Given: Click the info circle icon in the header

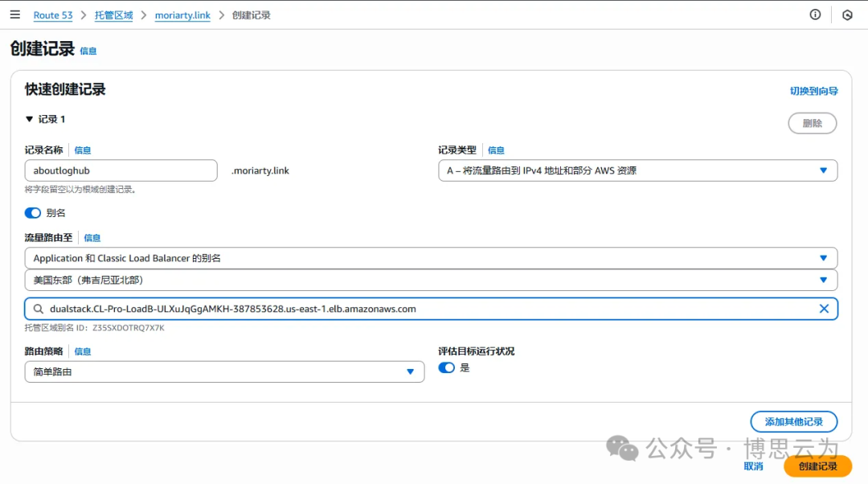Looking at the screenshot, I should 815,15.
